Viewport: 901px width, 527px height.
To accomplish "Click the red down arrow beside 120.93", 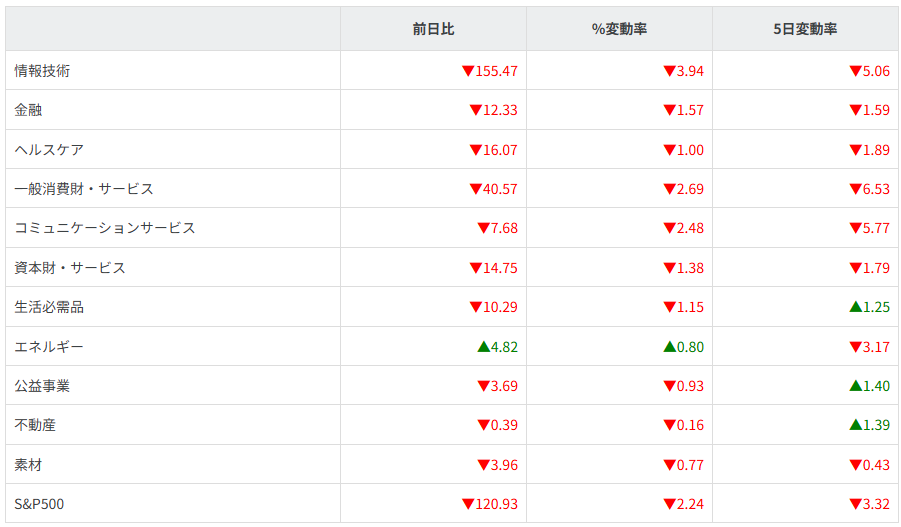I will point(468,504).
